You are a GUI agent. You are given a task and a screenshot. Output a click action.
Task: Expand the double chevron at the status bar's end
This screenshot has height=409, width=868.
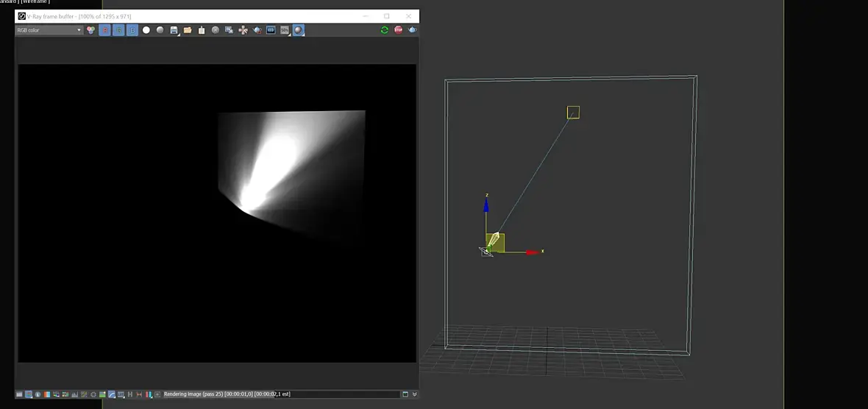click(414, 394)
